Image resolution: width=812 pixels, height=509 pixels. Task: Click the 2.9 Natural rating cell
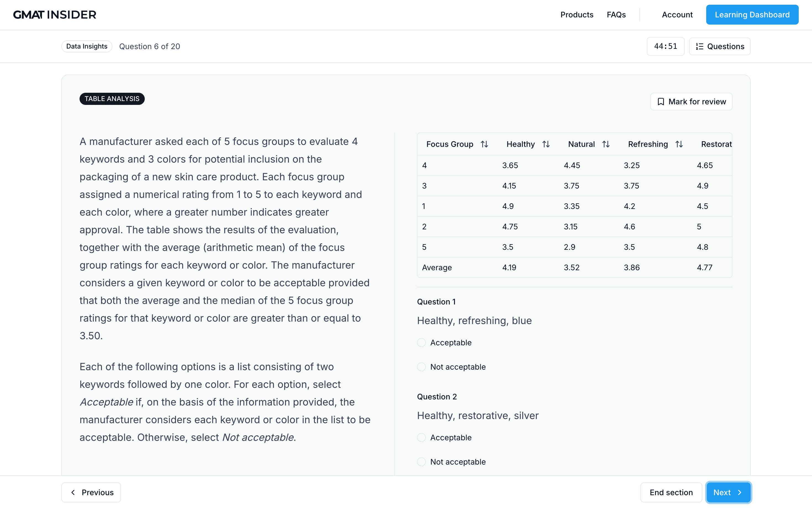tap(570, 247)
